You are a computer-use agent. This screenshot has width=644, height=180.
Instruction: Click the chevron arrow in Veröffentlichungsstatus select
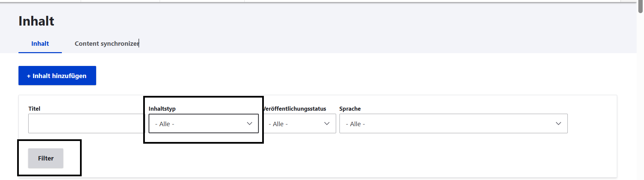(327, 123)
